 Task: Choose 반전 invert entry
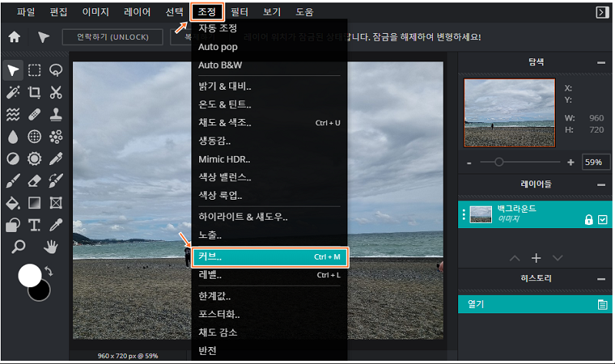tap(270, 351)
